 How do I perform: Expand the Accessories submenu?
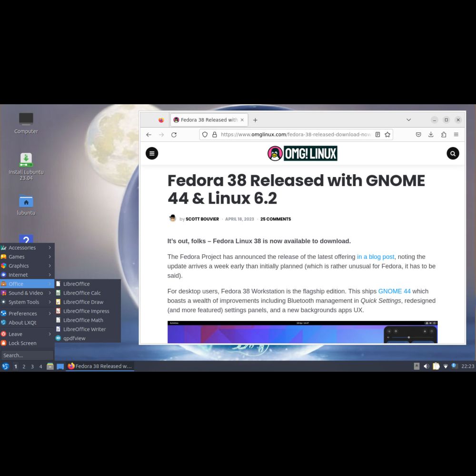tap(27, 248)
